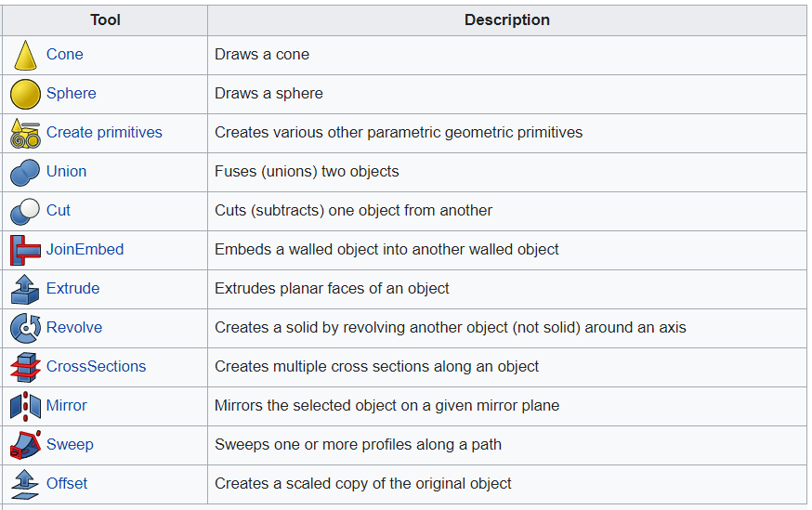Screen dimensions: 812x510
Task: Follow the JoinEmbed link
Action: pyautogui.click(x=85, y=250)
